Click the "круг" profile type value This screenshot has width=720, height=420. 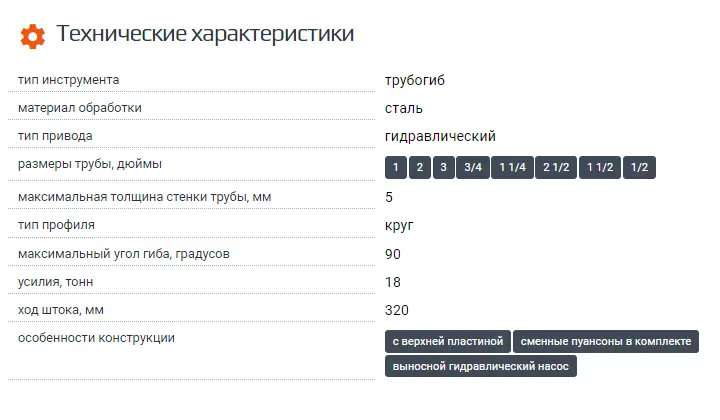pos(399,225)
